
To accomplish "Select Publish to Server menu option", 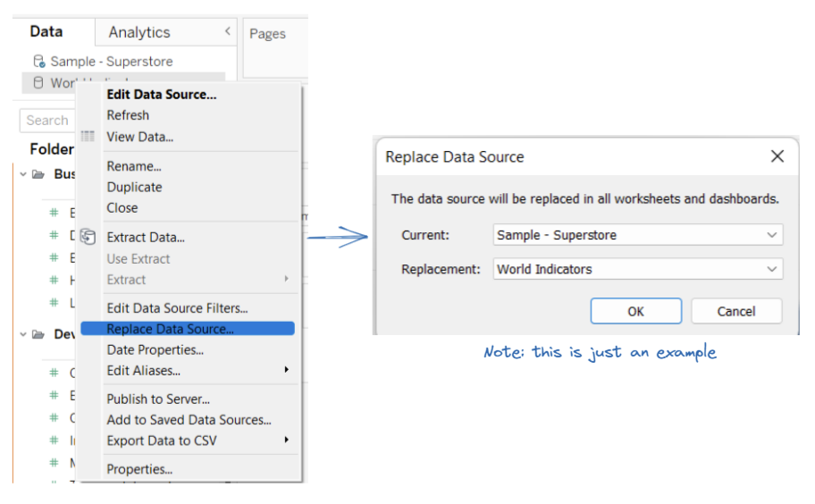I will coord(158,399).
